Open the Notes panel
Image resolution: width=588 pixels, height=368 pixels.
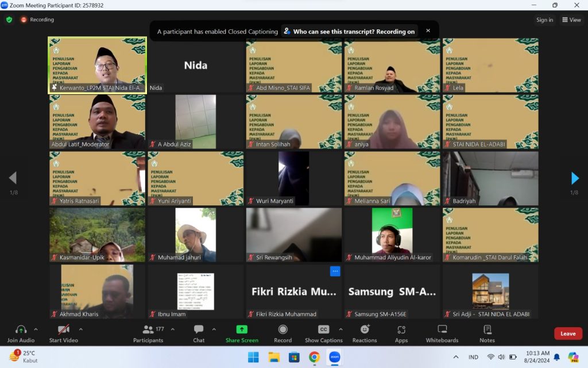(487, 333)
